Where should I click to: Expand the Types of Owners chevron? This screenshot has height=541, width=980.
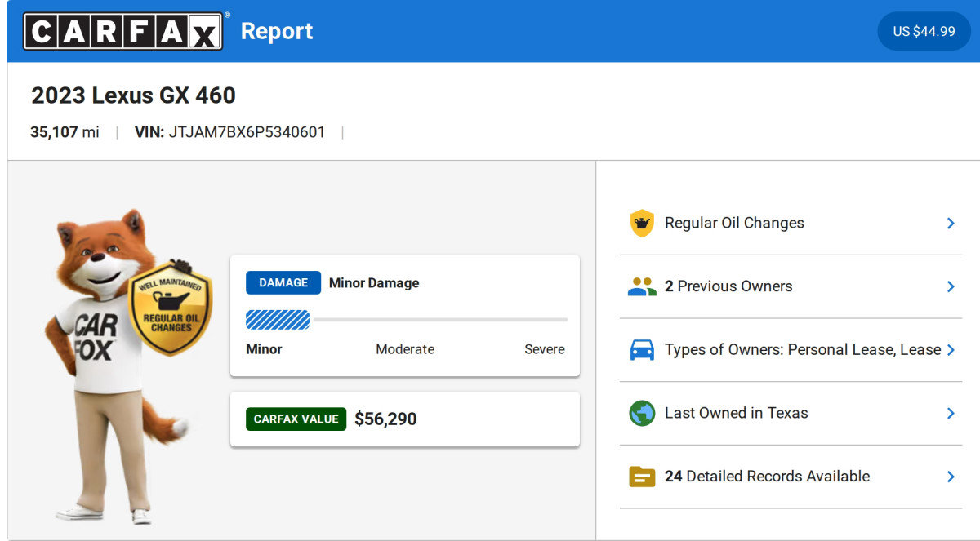951,350
